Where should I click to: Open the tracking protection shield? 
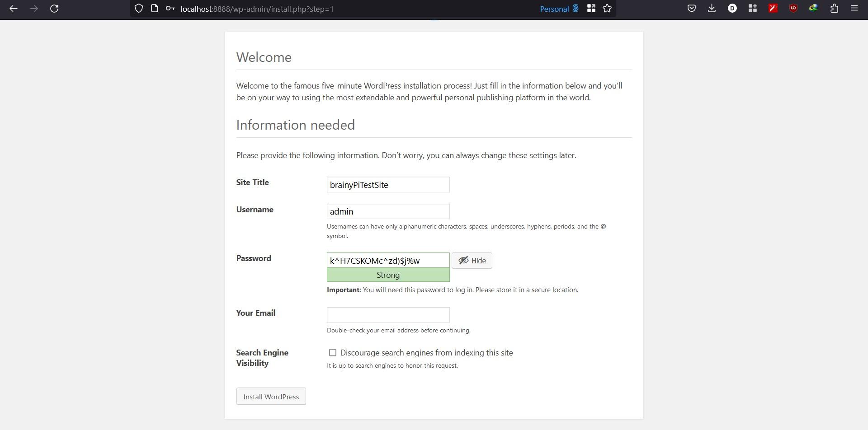tap(139, 9)
